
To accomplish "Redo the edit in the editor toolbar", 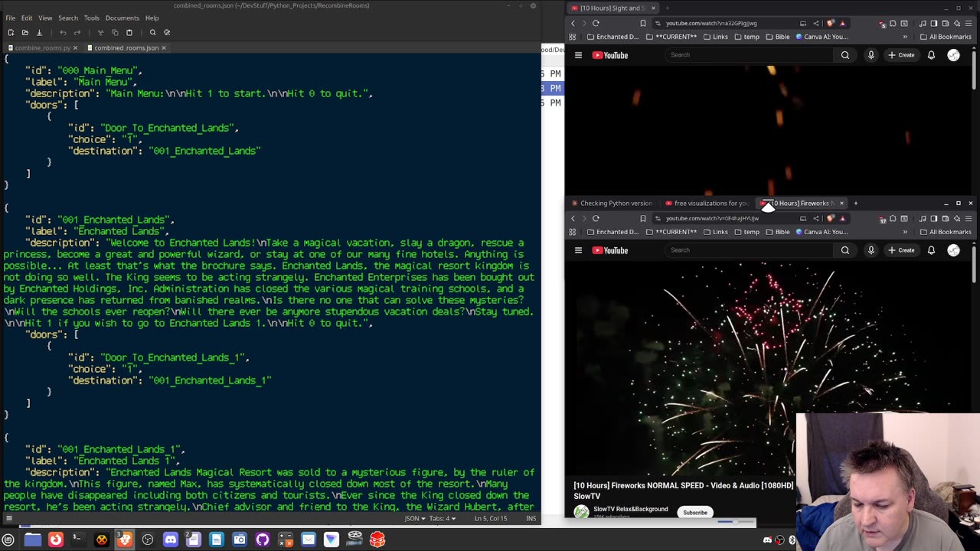I will 77,32.
